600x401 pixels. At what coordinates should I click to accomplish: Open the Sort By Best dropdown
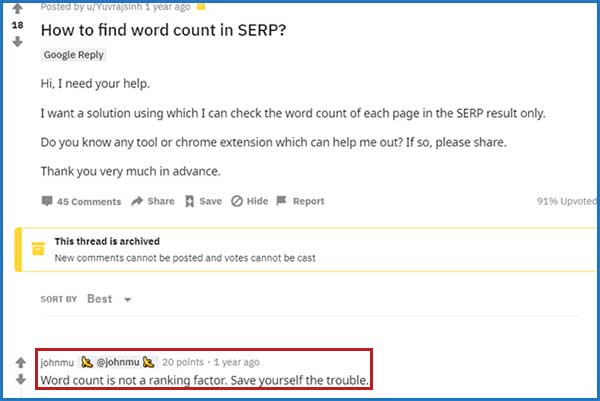click(x=109, y=299)
